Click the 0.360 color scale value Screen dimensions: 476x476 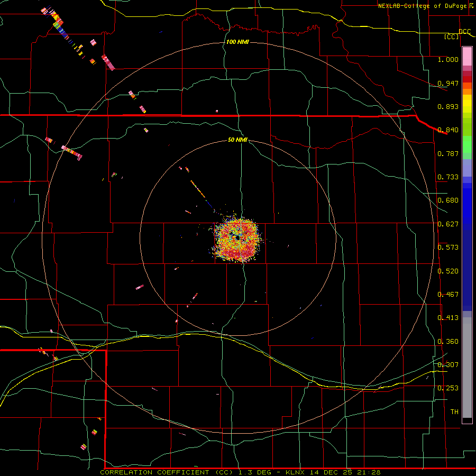[x=448, y=342]
